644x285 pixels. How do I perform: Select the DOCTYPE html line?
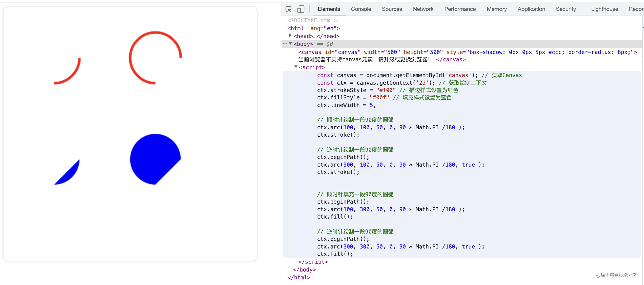point(312,20)
